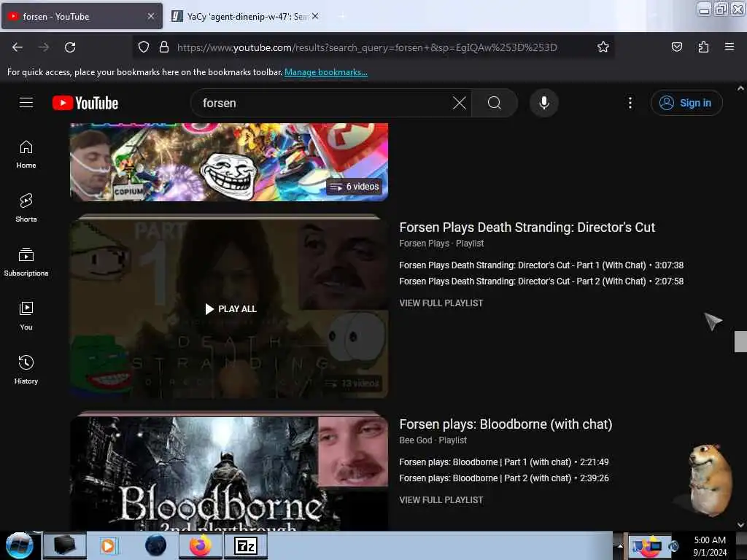Go to Home in sidebar
The height and width of the screenshot is (560, 747).
[x=26, y=155]
